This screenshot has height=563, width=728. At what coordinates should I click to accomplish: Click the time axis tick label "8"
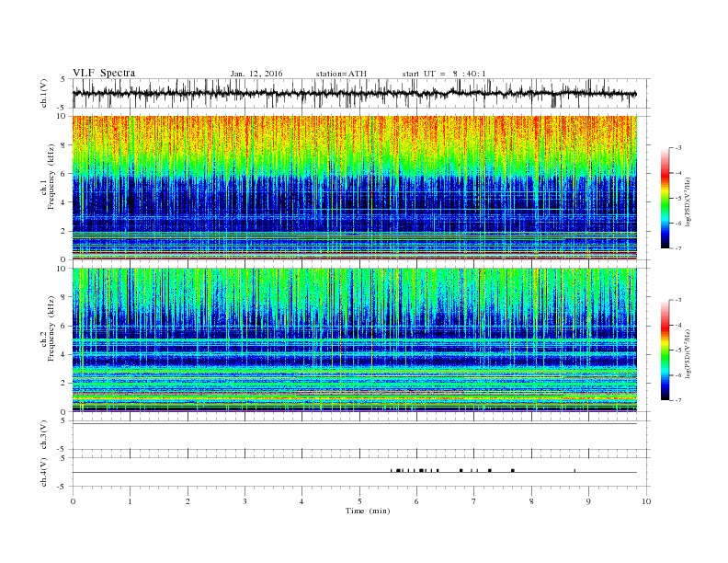click(x=531, y=501)
